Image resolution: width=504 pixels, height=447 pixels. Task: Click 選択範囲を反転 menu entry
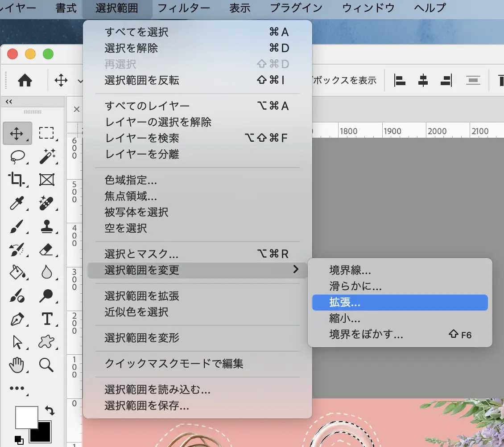point(142,80)
